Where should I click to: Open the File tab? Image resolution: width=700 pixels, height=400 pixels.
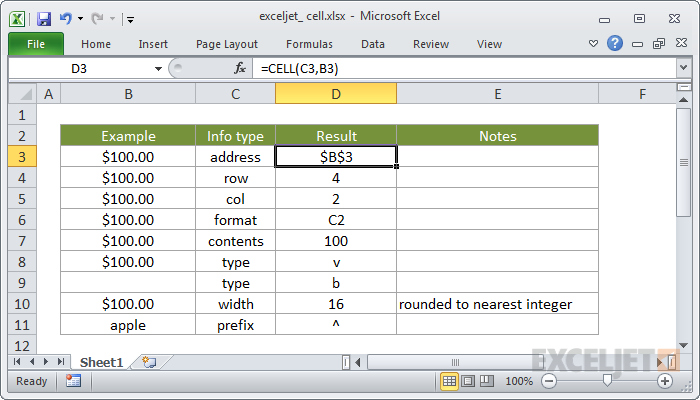pyautogui.click(x=36, y=44)
